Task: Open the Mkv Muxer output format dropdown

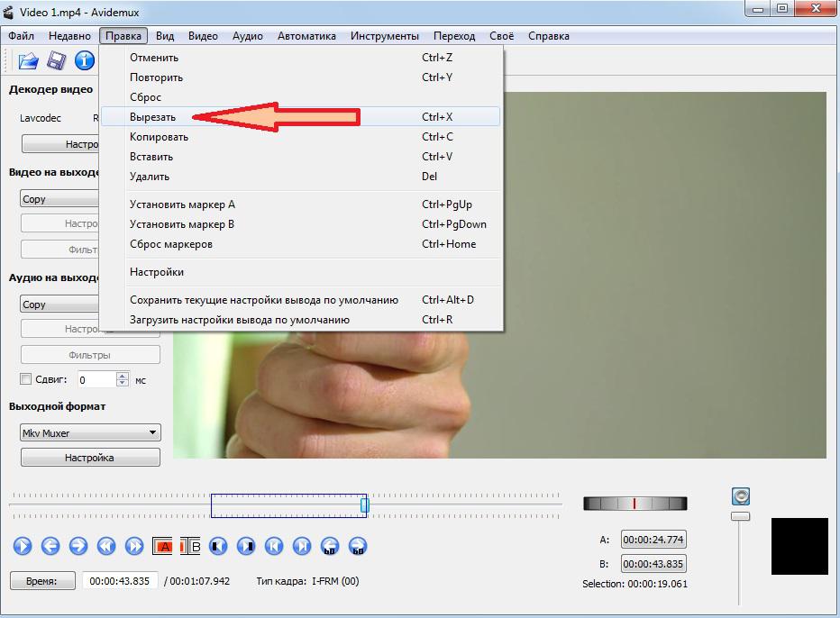Action: click(90, 432)
